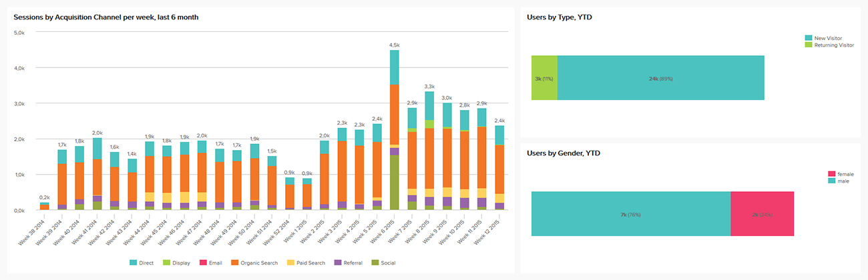Viewport: 868px width, 280px height.
Task: Click the female 2k (24%) bar segment
Action: (x=762, y=214)
